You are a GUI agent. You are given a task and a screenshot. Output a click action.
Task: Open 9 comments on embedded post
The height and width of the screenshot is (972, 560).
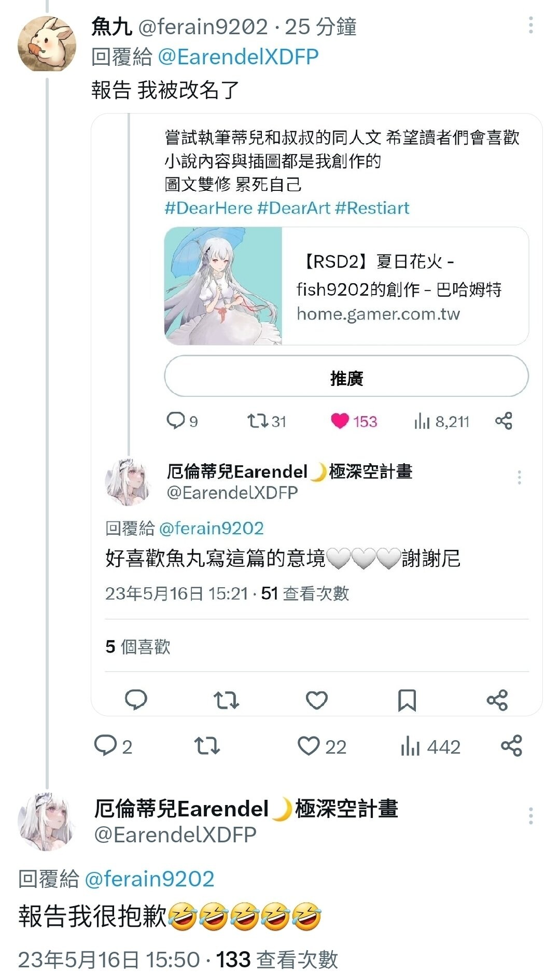click(182, 421)
